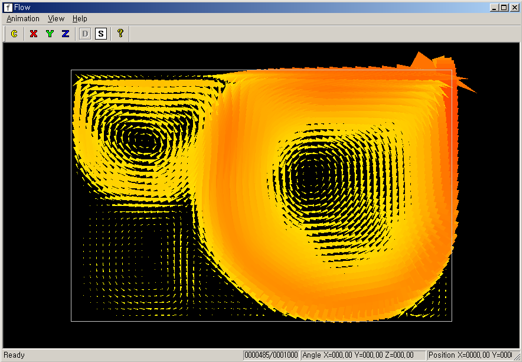Toggle the D mode toolbar button

85,34
